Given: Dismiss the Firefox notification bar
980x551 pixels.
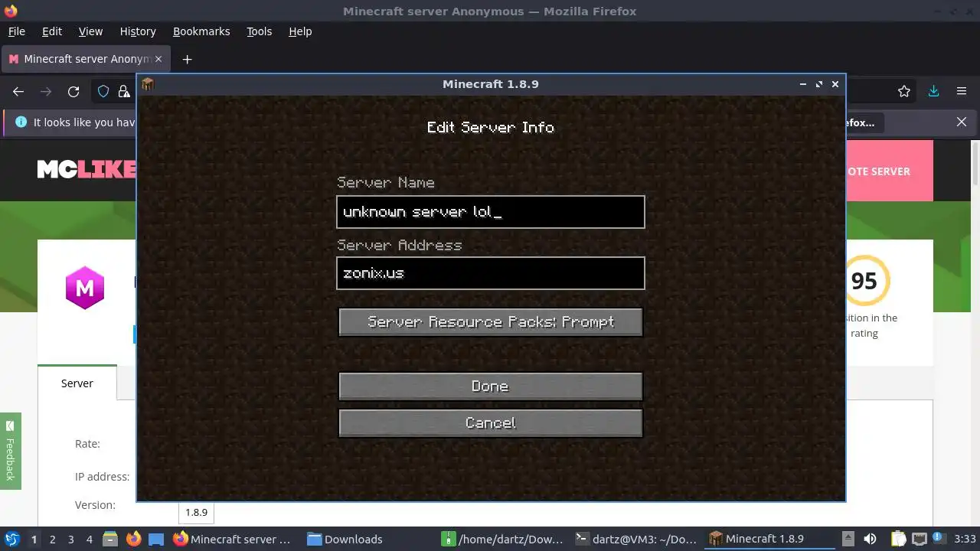Looking at the screenshot, I should click(x=962, y=122).
